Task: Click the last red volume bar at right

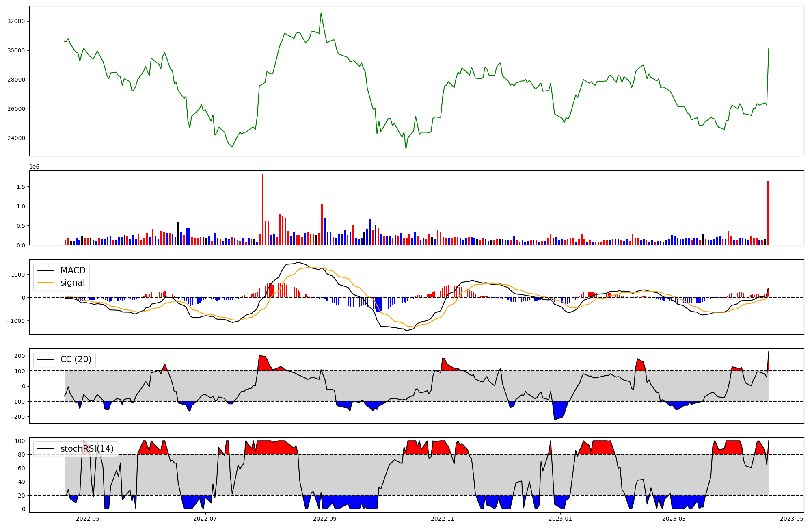Action: pos(768,213)
